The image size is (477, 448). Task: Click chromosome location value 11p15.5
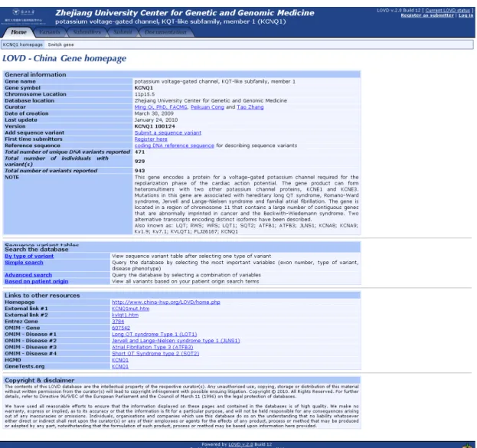(145, 94)
